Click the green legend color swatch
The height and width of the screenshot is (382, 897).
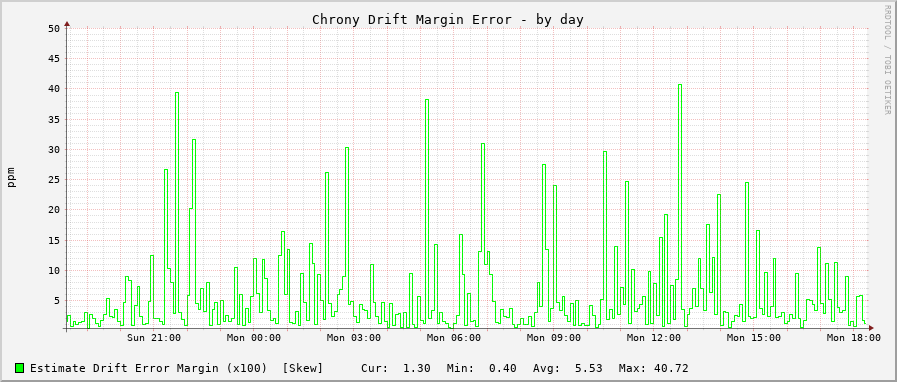pyautogui.click(x=19, y=368)
